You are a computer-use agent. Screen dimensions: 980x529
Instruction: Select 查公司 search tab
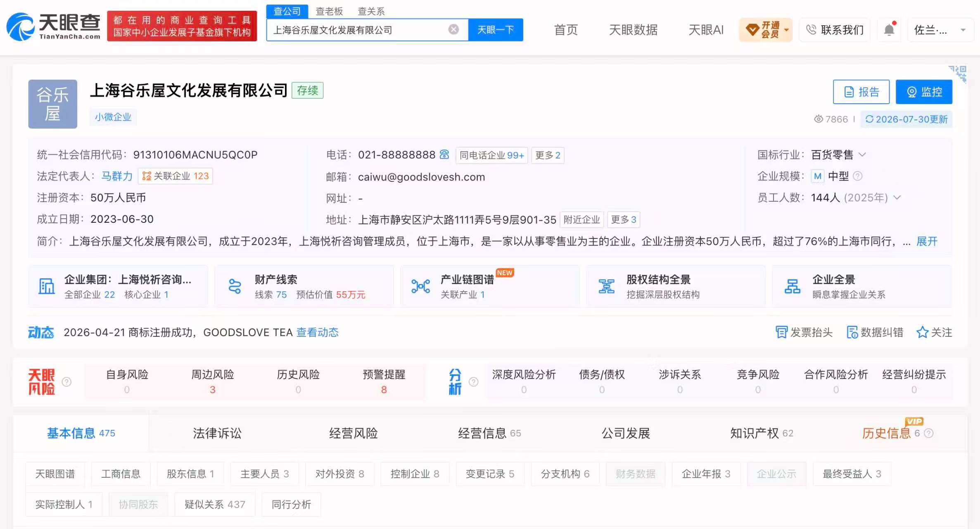287,11
